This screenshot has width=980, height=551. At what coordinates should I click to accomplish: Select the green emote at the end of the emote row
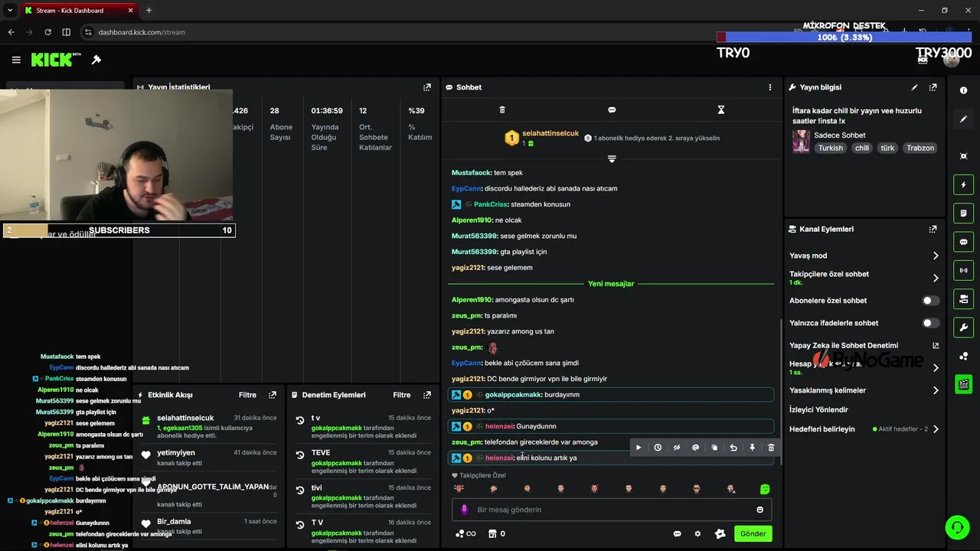click(x=764, y=489)
